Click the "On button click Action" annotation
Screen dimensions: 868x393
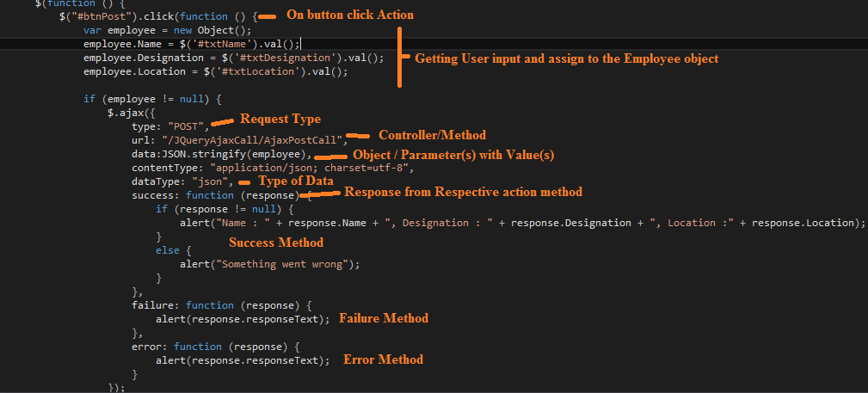349,15
